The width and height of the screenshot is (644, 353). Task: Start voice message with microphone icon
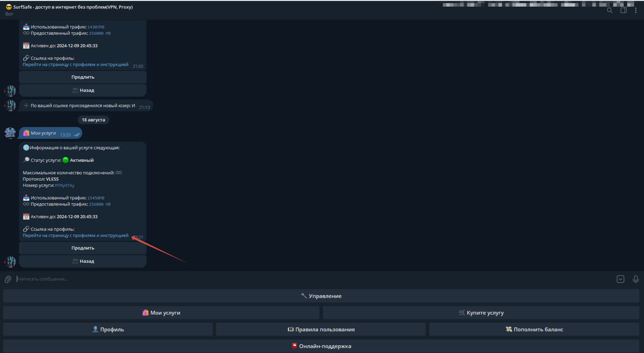635,279
